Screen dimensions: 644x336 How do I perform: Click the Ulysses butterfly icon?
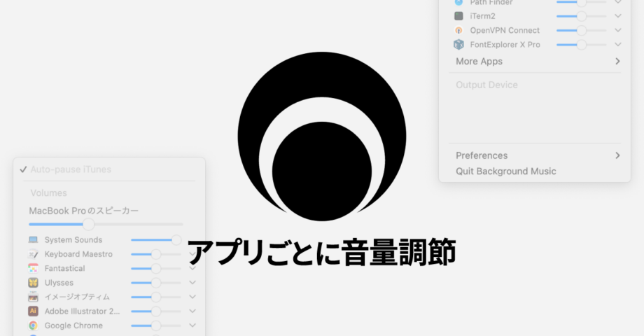[x=34, y=283]
